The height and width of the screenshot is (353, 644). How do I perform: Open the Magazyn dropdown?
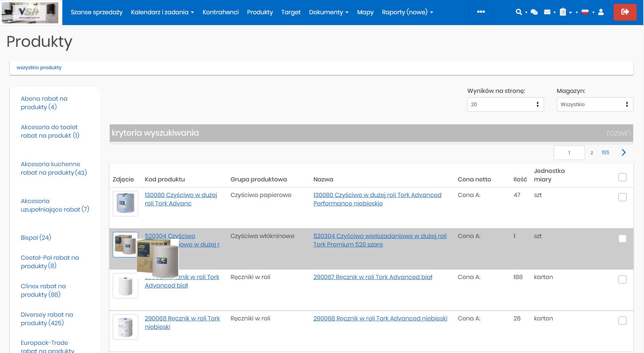click(595, 104)
